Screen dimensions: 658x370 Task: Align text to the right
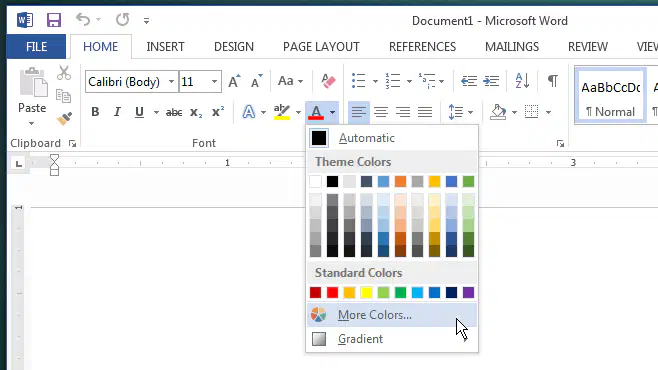(403, 112)
